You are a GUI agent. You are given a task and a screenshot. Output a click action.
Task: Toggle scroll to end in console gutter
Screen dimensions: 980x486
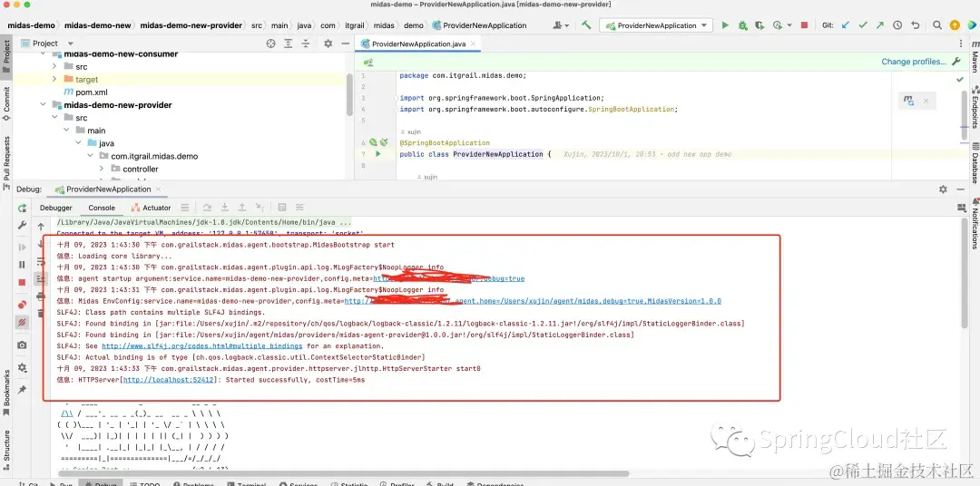tap(41, 278)
